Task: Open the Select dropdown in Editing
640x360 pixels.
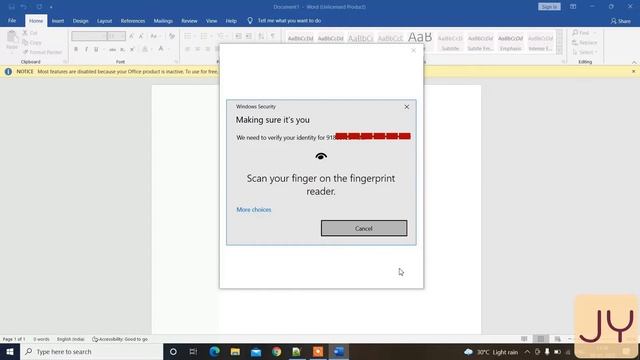Action: [x=584, y=52]
